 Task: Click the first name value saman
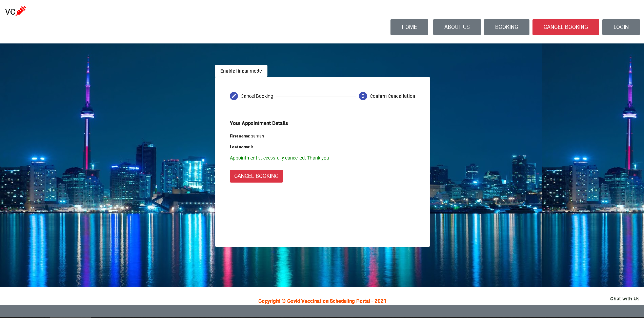point(257,136)
